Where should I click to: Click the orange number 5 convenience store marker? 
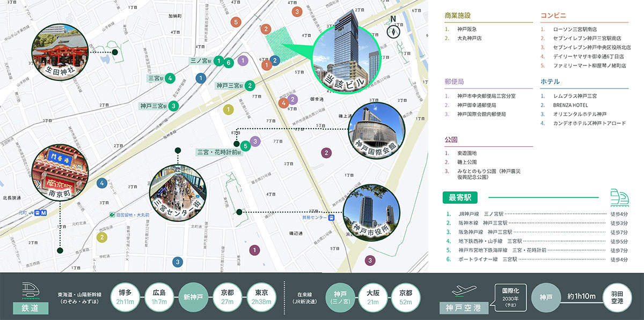coord(235,22)
